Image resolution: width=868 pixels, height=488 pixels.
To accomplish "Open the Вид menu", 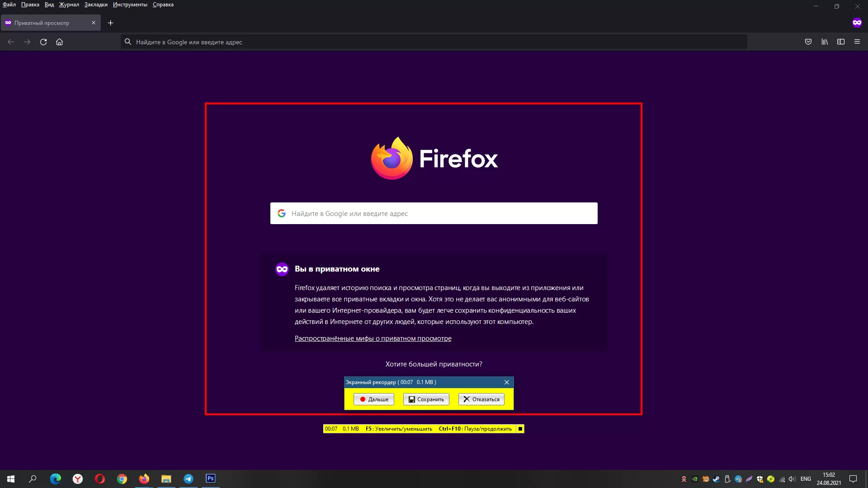I will (x=49, y=5).
